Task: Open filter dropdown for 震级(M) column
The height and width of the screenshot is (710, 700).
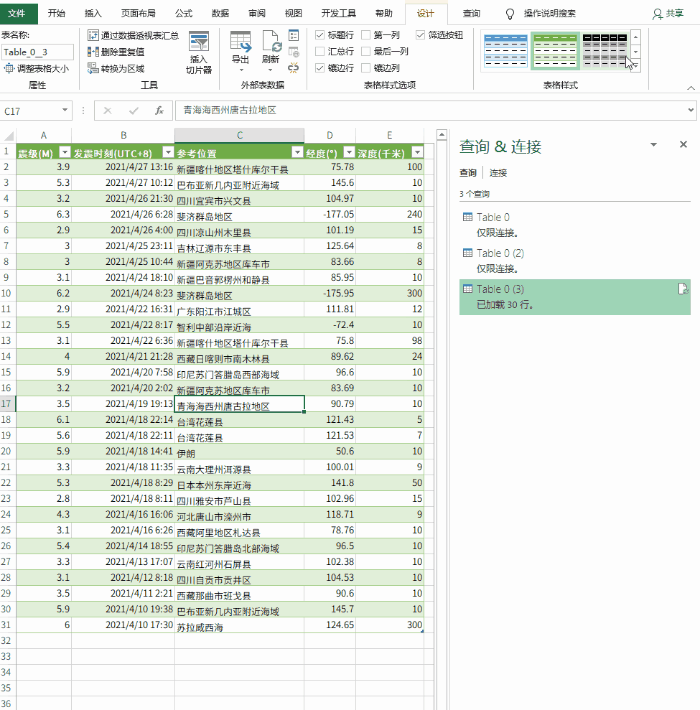Action: pos(65,152)
